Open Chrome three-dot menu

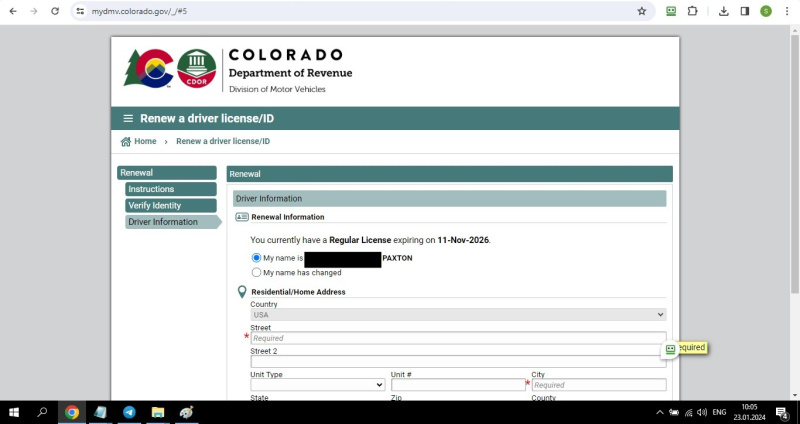click(786, 11)
